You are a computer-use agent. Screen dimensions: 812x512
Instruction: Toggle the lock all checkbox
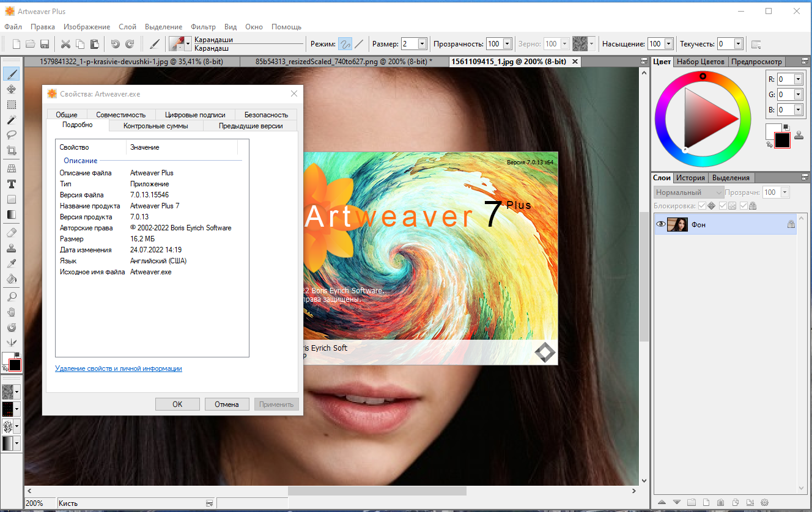[x=744, y=206]
